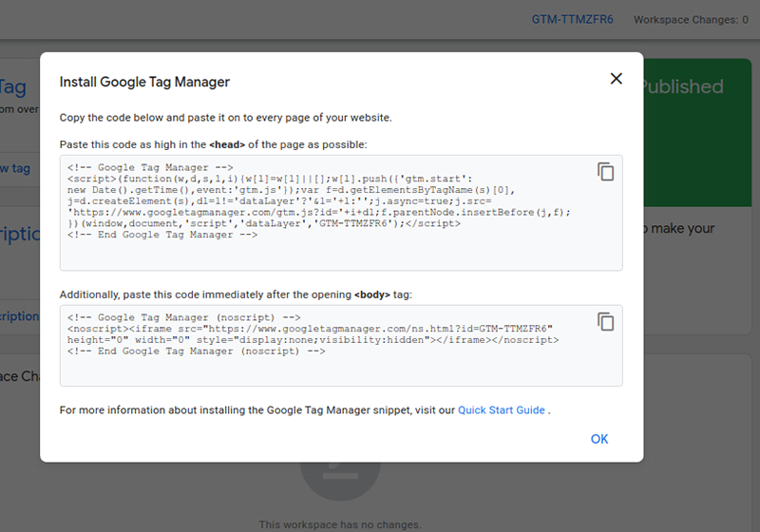
Task: Click the 'ription' link on left edge
Action: [x=19, y=316]
